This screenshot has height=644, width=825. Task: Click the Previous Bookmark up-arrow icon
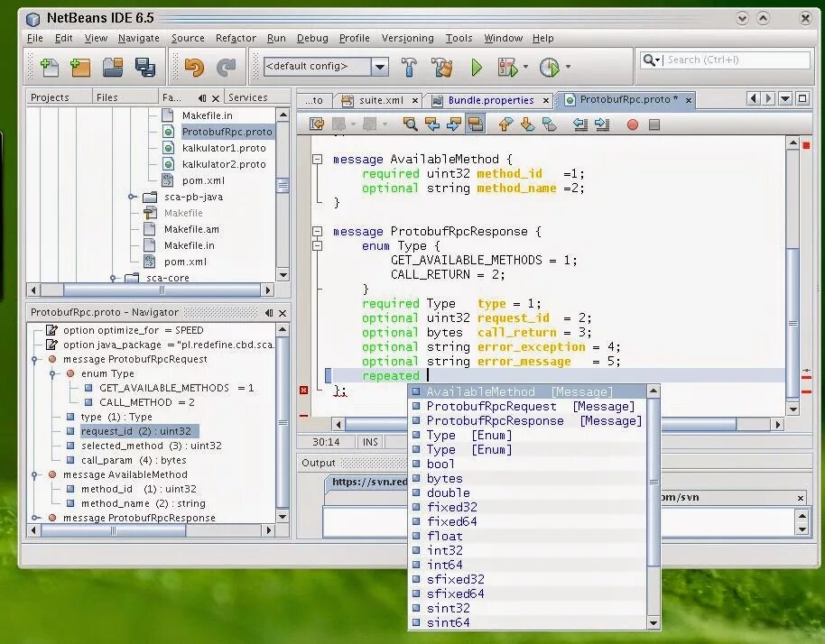pos(505,124)
